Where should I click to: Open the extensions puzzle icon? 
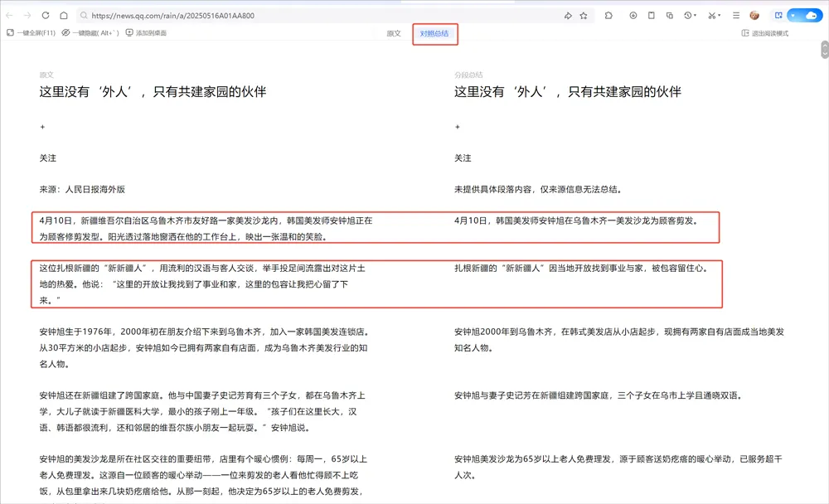pos(608,16)
